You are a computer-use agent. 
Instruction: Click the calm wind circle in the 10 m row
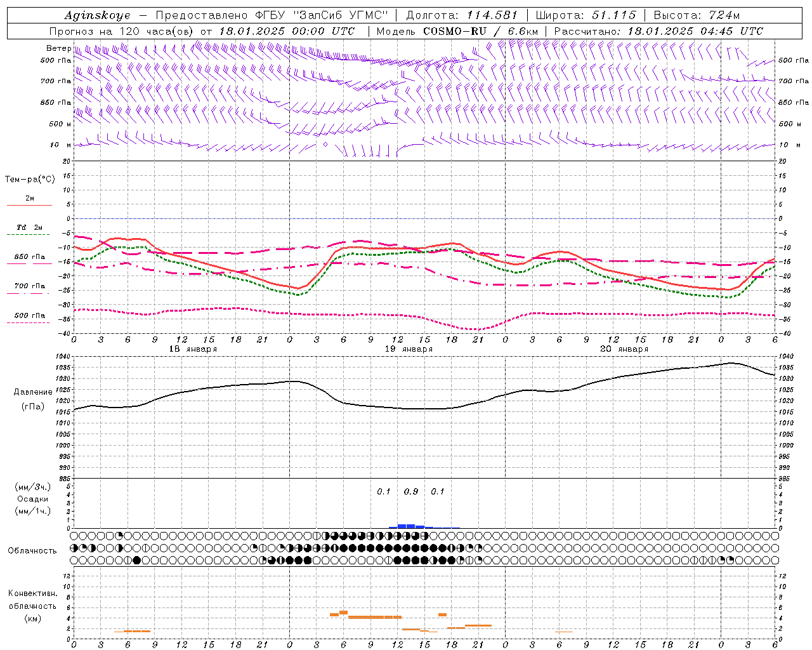(325, 145)
